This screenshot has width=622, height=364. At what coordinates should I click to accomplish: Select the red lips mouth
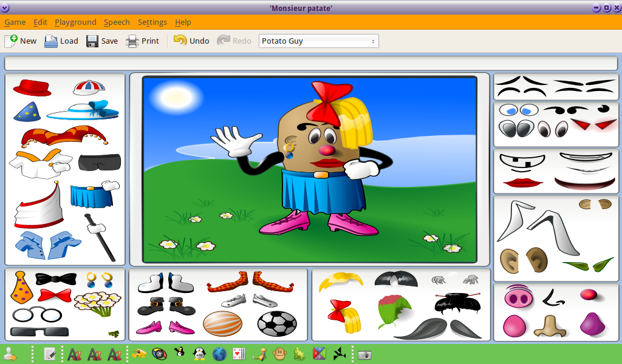[x=523, y=183]
